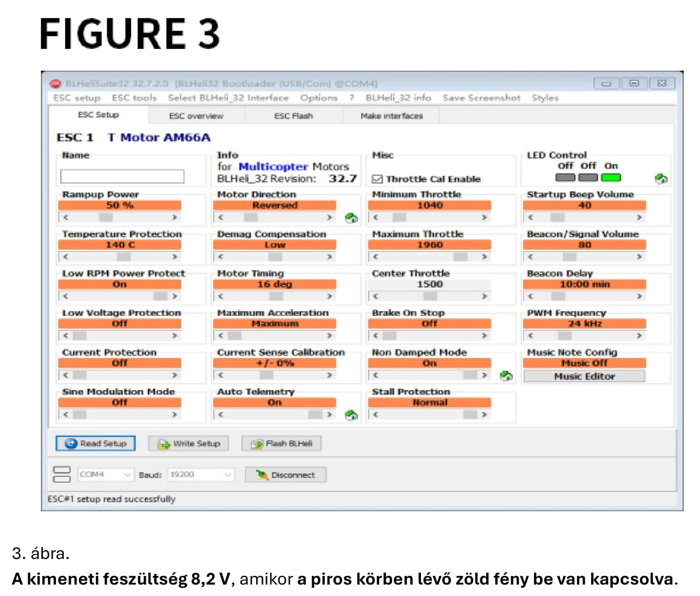The image size is (700, 596).
Task: Switch to the ESC overview tab
Action: [x=196, y=116]
